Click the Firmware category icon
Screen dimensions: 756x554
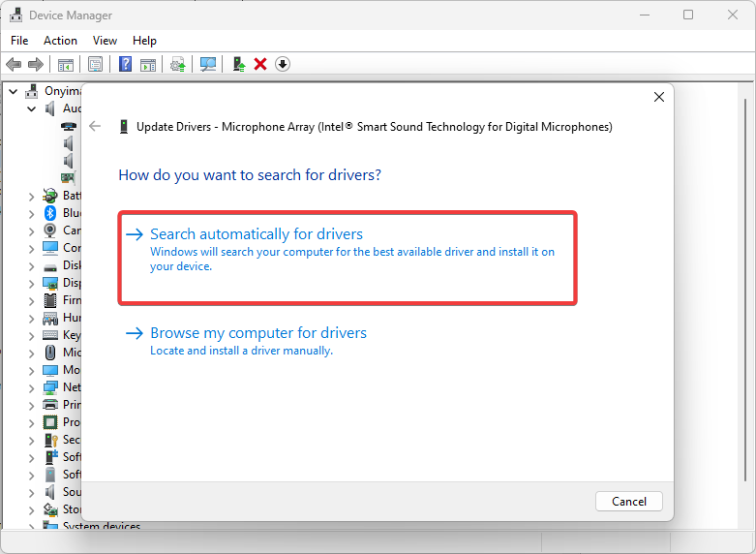[x=50, y=300]
